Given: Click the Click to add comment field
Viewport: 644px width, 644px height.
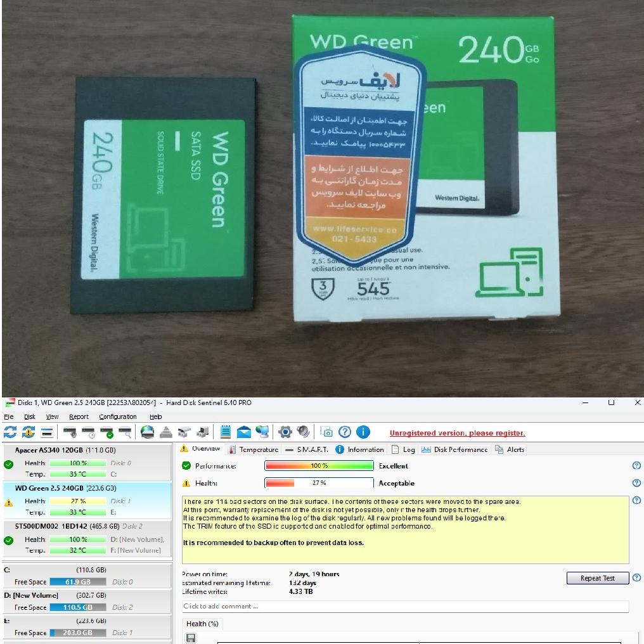Looking at the screenshot, I should tap(406, 606).
